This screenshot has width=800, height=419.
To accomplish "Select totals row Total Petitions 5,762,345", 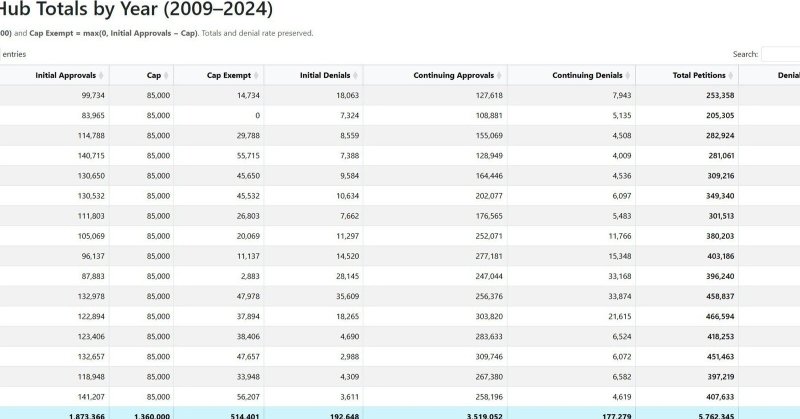I will click(716, 415).
